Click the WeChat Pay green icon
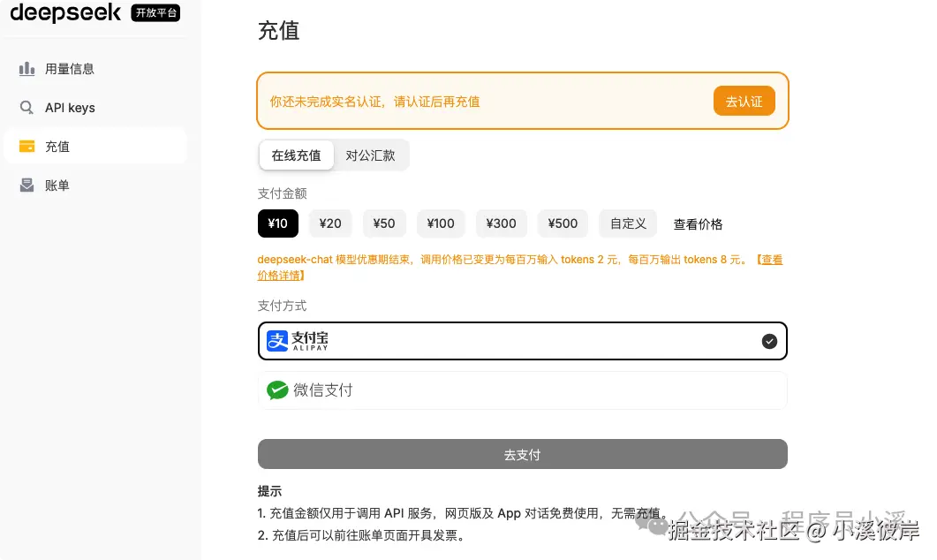The height and width of the screenshot is (560, 937). pyautogui.click(x=277, y=390)
